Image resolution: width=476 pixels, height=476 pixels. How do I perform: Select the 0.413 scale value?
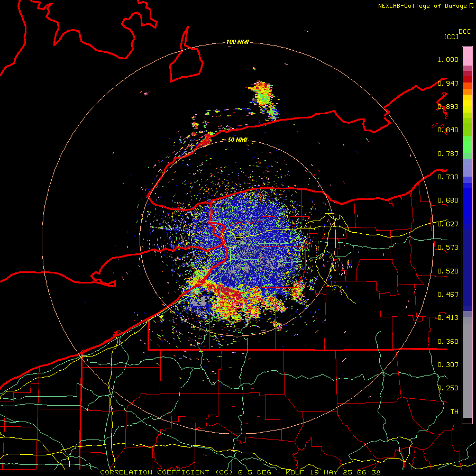(x=448, y=318)
